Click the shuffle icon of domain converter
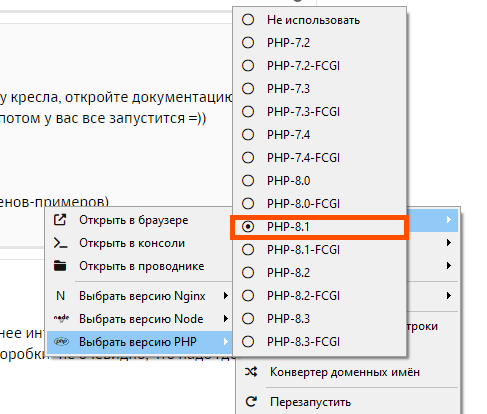This screenshot has height=414, width=487. (251, 372)
